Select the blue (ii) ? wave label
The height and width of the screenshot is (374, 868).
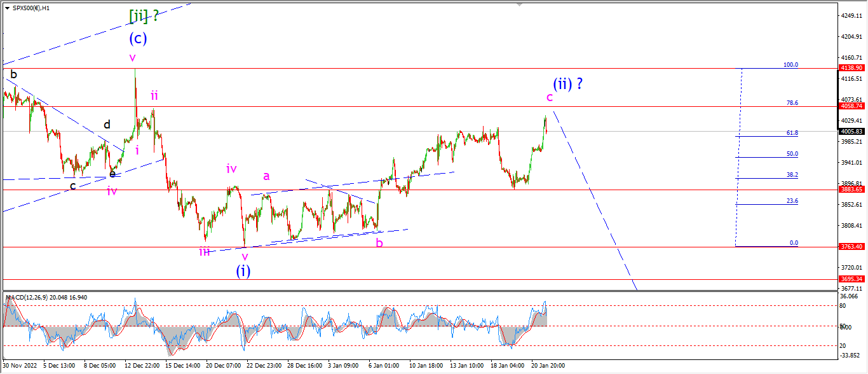coord(568,83)
